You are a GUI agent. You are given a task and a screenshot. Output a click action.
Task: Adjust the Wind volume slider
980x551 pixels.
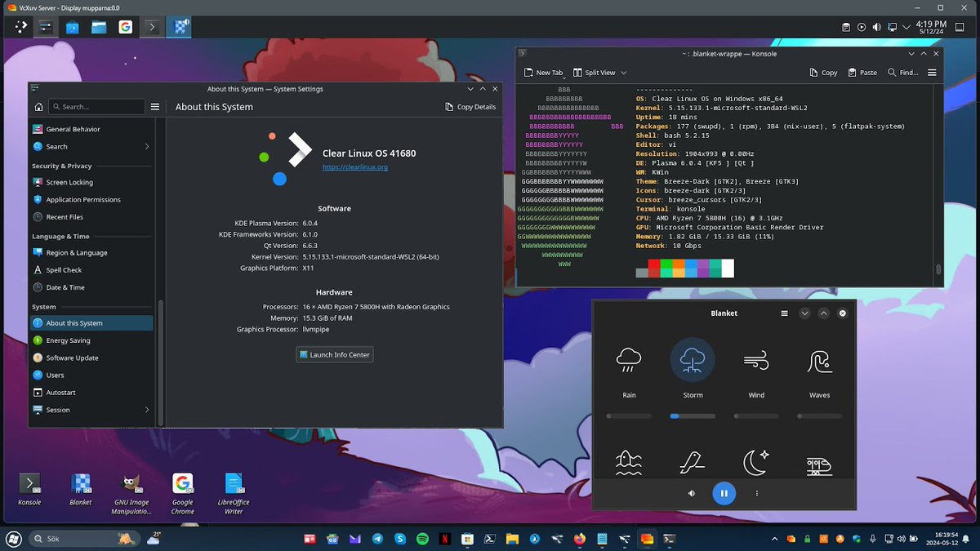756,416
